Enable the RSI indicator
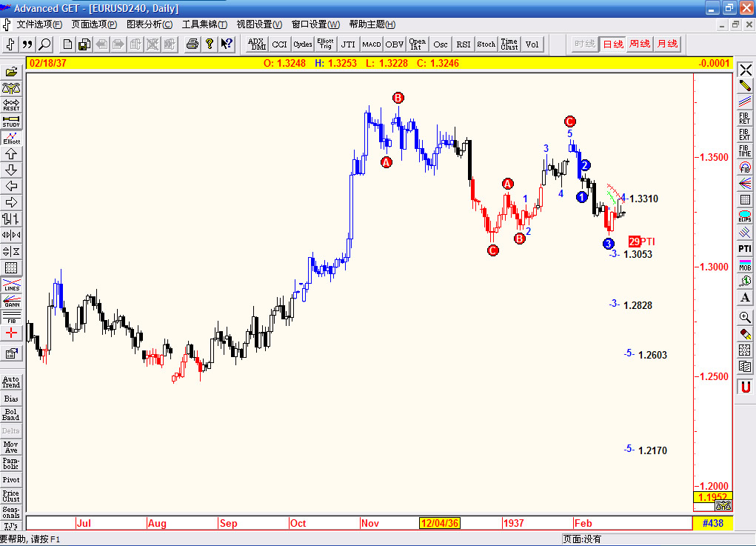 pyautogui.click(x=463, y=44)
